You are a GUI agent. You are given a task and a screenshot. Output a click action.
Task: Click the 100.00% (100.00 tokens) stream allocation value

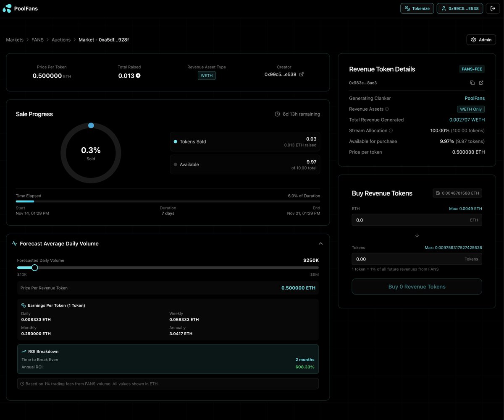click(457, 130)
